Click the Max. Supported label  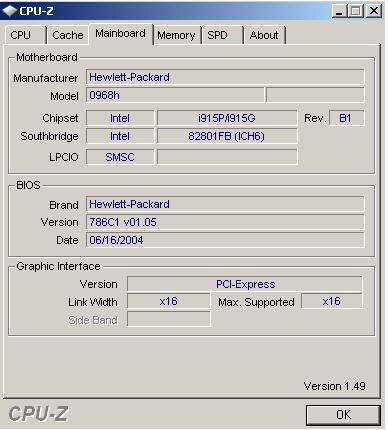256,302
